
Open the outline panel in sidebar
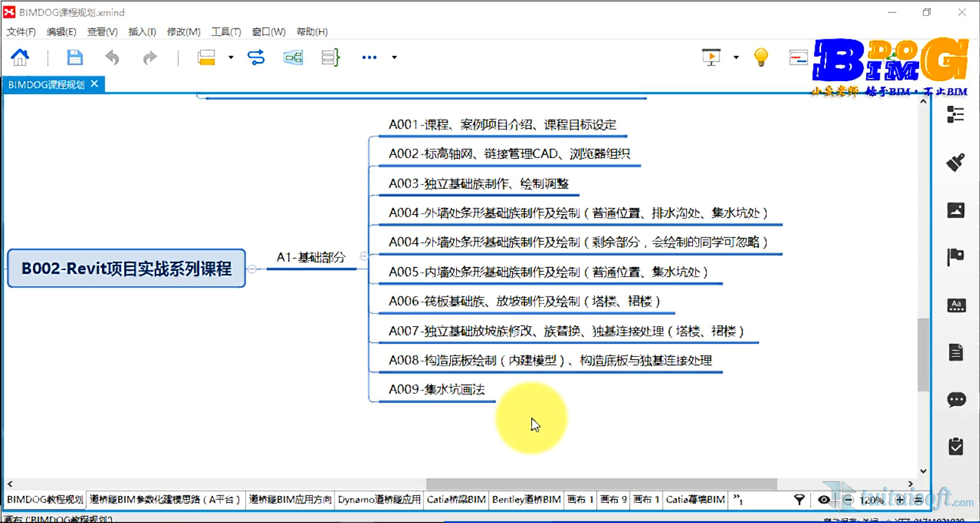(955, 114)
